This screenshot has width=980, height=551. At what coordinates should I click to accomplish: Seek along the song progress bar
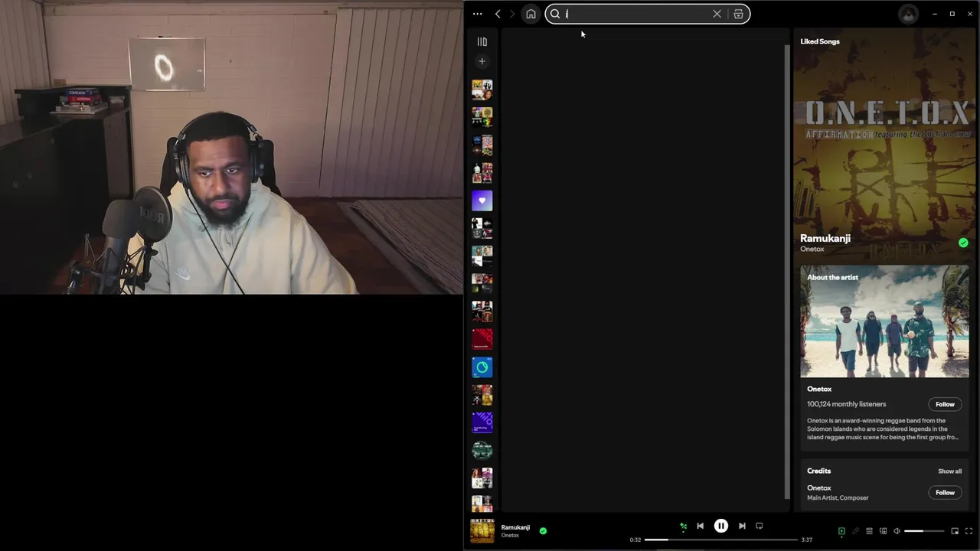tap(721, 540)
